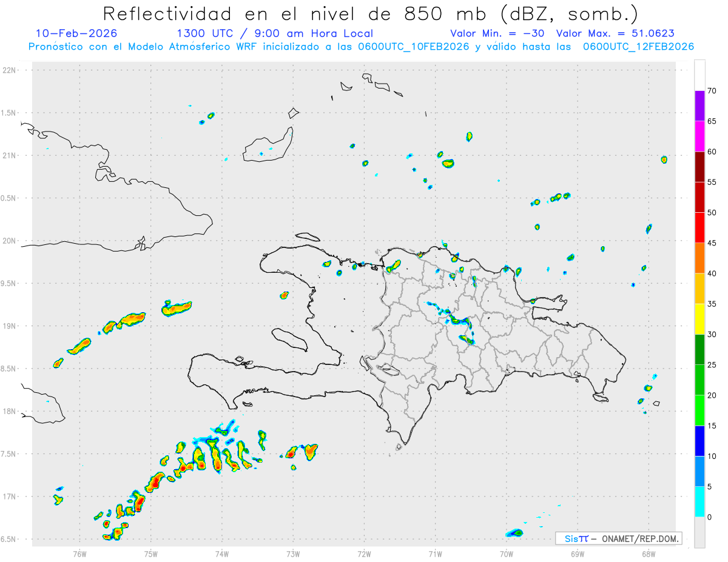This screenshot has height=562, width=728.
Task: Click the '76W' longitude axis label
Action: pos(79,554)
